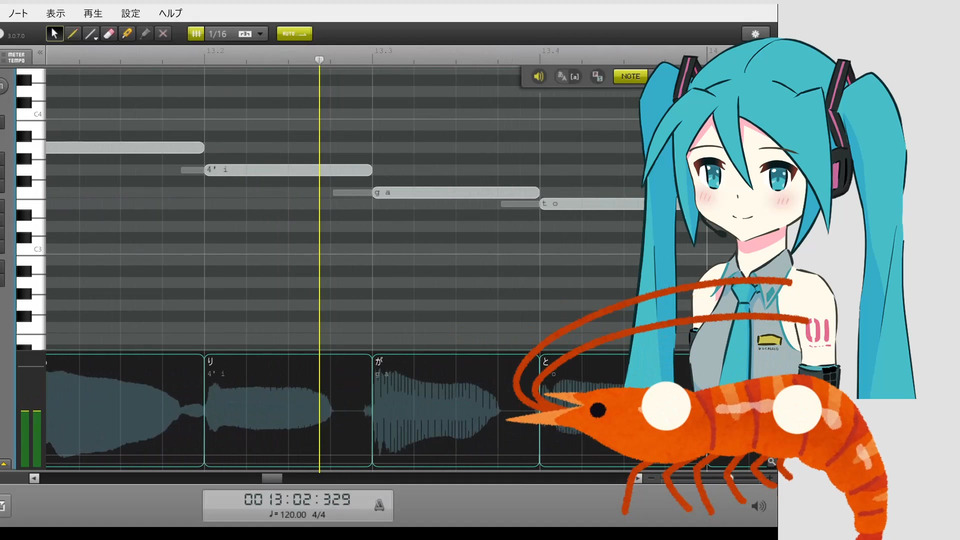Open the gear settings button

click(x=755, y=34)
